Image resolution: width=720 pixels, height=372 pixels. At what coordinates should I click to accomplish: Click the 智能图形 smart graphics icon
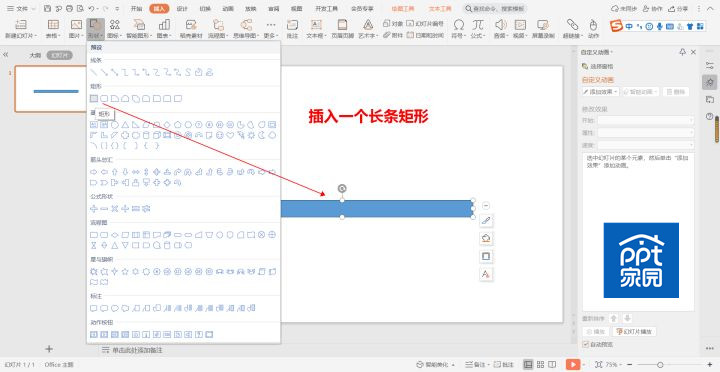[139, 25]
